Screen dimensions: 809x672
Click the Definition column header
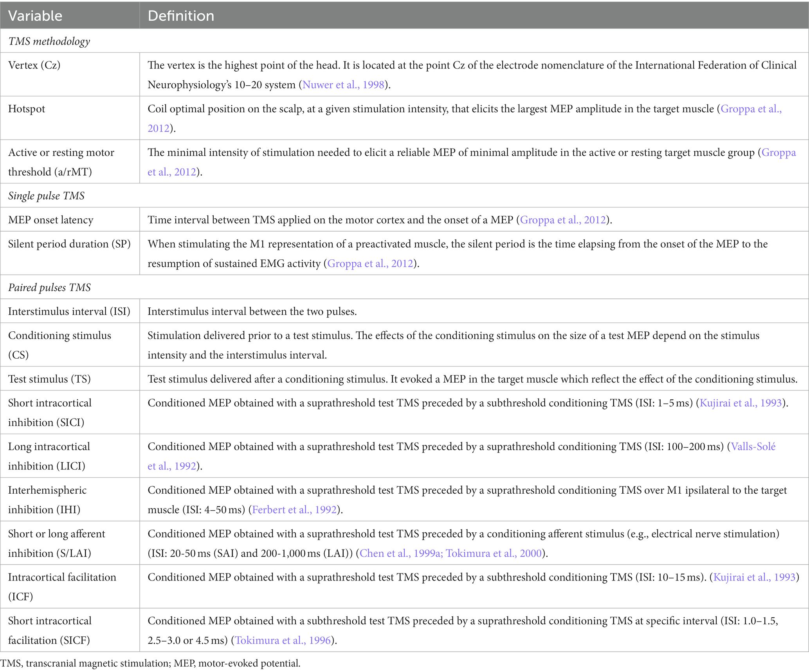[x=474, y=16]
